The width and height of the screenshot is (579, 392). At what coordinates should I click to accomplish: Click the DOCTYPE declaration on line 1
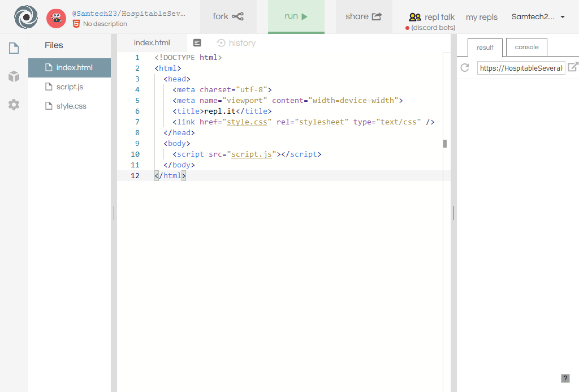(x=188, y=57)
